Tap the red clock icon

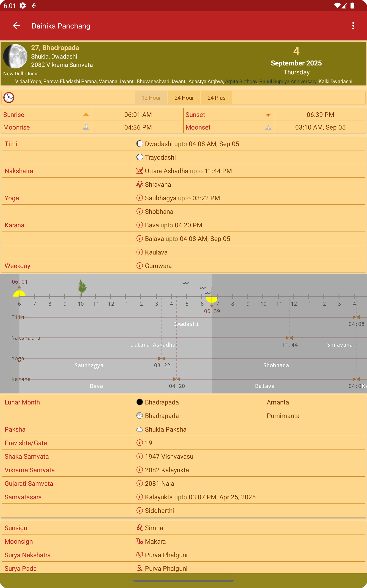tap(9, 98)
